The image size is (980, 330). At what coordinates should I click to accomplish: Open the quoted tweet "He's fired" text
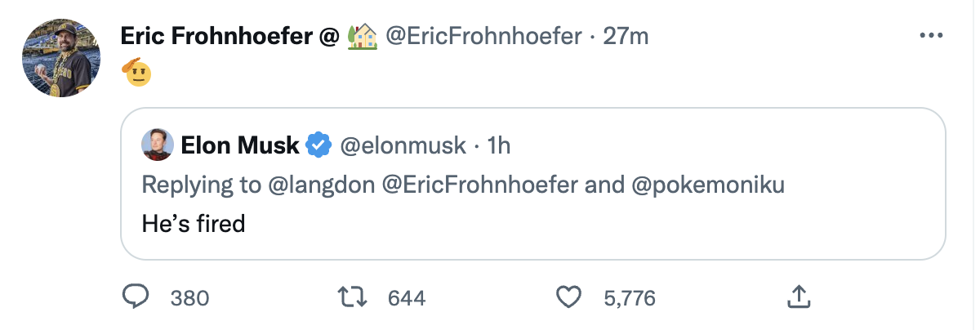click(194, 222)
